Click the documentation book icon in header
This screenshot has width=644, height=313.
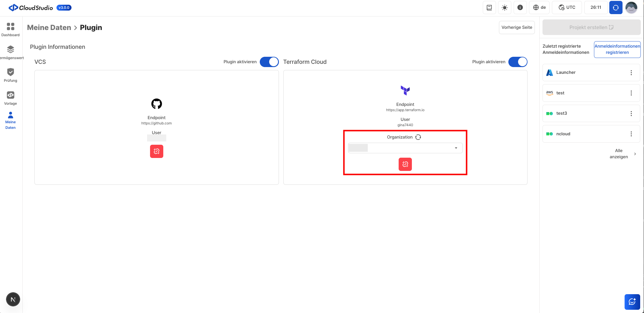pyautogui.click(x=489, y=8)
